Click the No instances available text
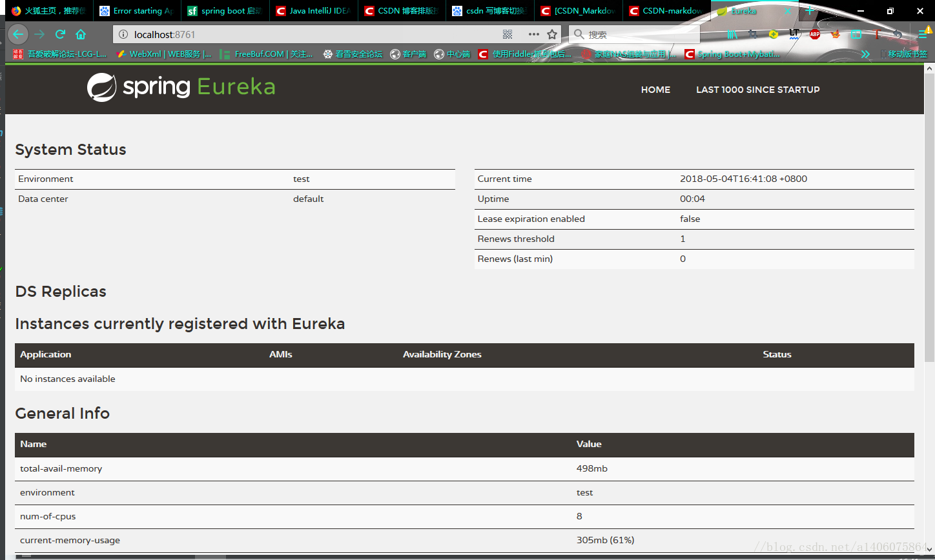Image resolution: width=935 pixels, height=560 pixels. point(67,379)
